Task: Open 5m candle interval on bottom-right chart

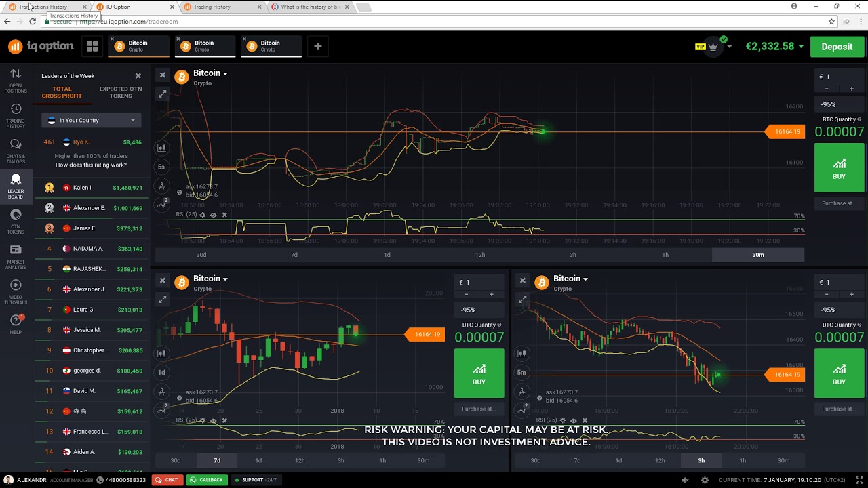Action: 521,372
